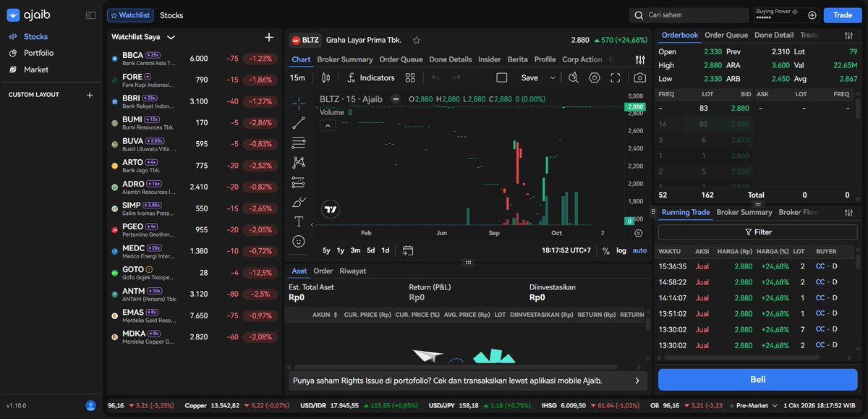
Task: Toggle log scale on chart
Action: 621,250
